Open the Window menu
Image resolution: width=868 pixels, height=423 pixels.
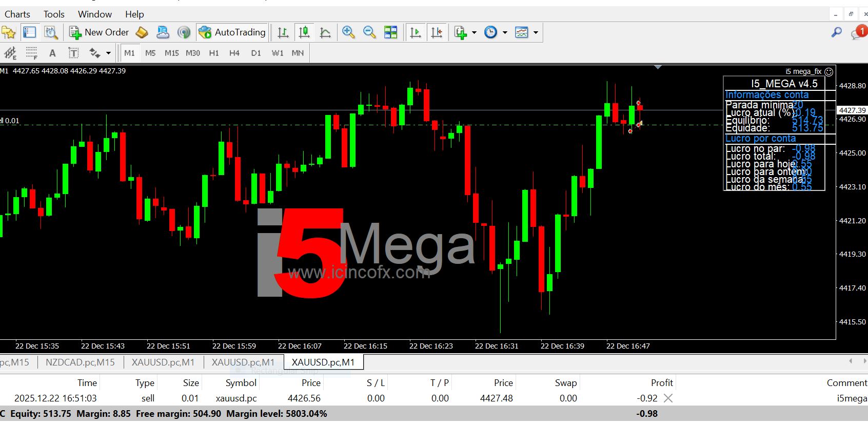(95, 14)
